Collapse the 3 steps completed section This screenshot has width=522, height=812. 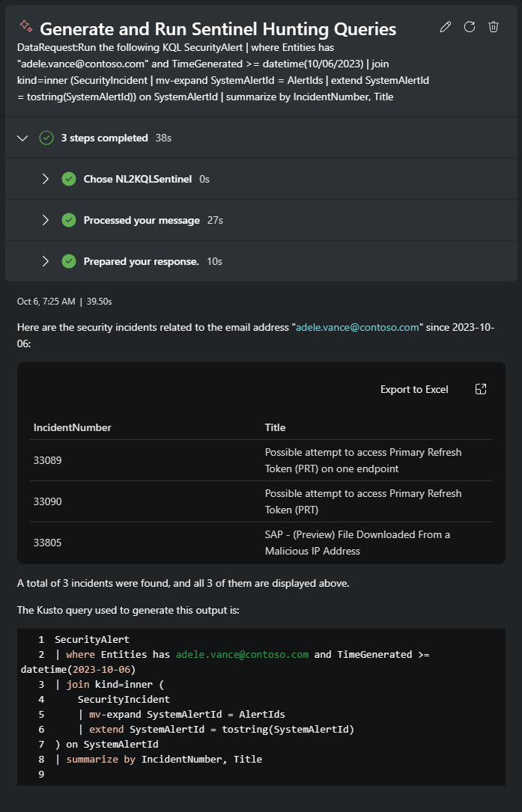[x=22, y=138]
